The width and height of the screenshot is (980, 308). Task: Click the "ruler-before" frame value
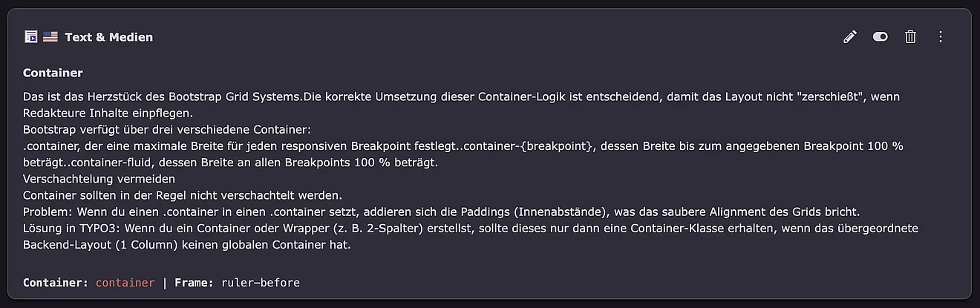click(x=260, y=283)
